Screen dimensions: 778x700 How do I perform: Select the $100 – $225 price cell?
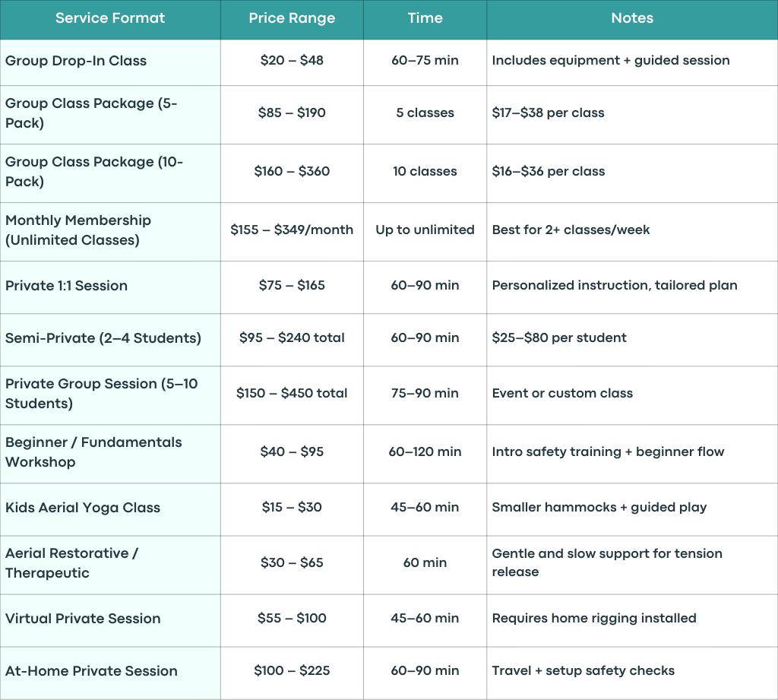click(x=292, y=670)
